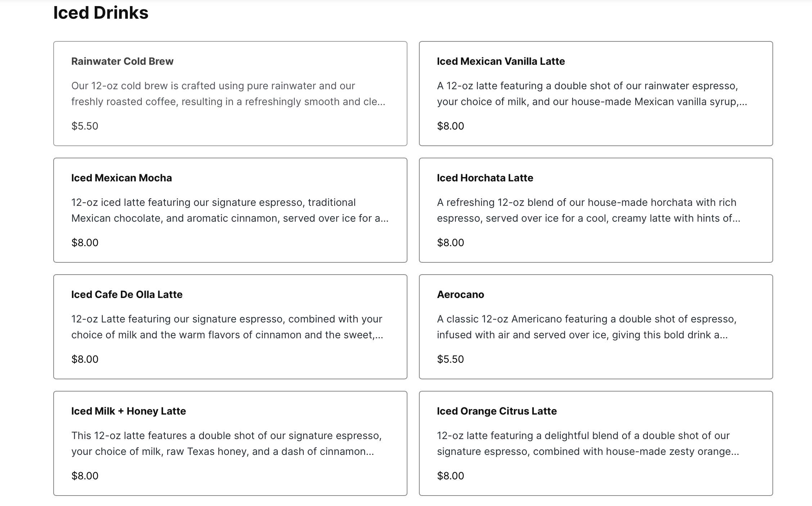Open the Iced Horchata Latte card
Viewport: 812px width, 506px height.
pos(596,210)
